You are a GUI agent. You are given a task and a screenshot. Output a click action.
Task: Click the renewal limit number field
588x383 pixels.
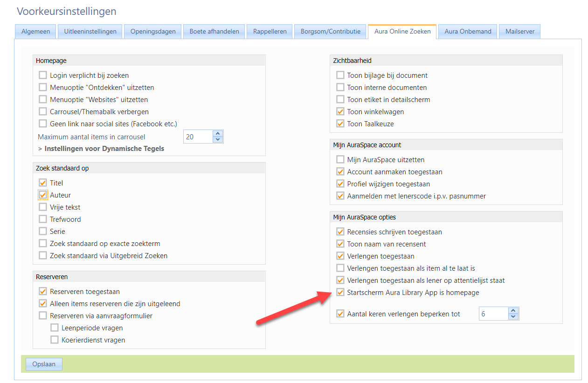(x=493, y=314)
